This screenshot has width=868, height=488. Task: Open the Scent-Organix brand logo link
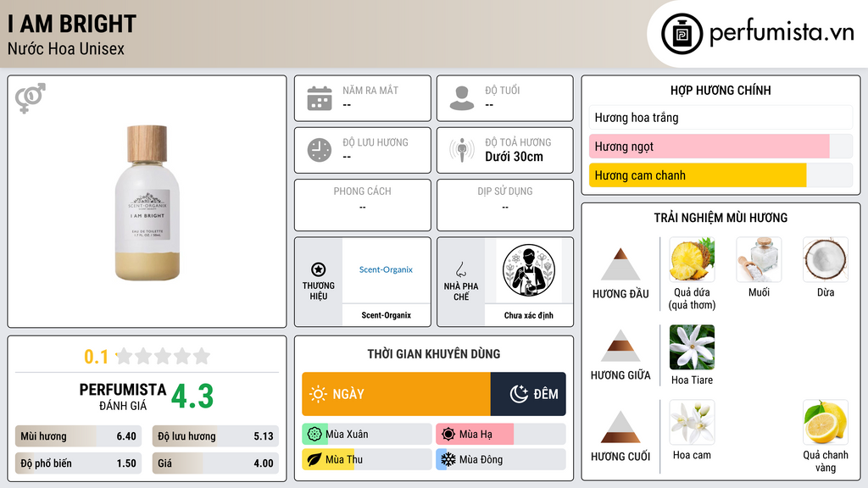[386, 270]
